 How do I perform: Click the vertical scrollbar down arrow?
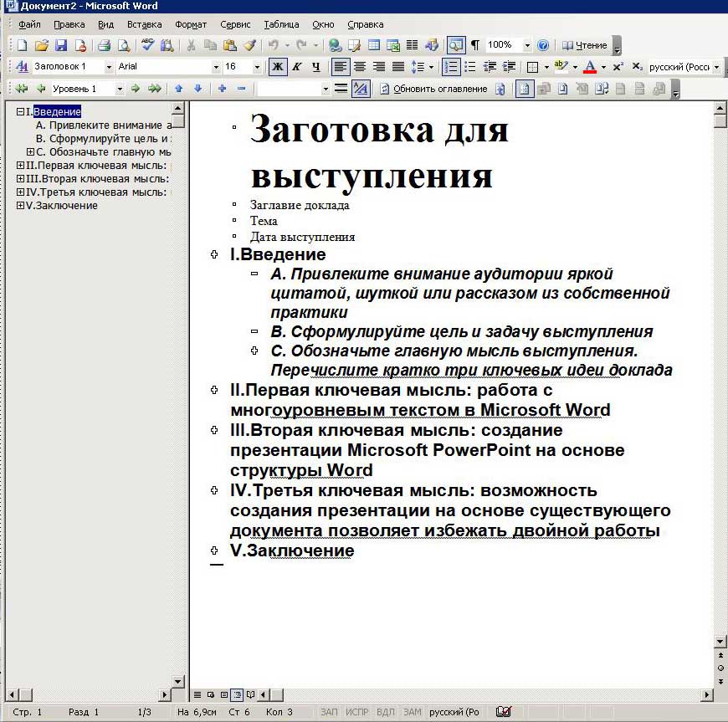[719, 642]
